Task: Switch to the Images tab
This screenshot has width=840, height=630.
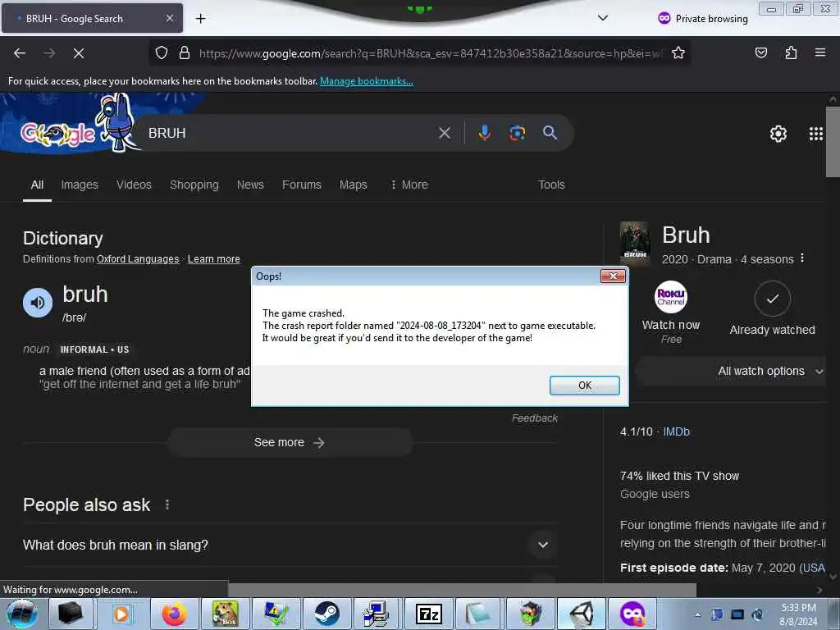Action: tap(80, 185)
